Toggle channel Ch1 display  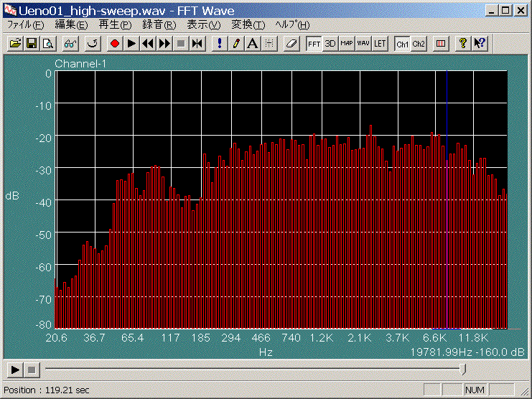(402, 44)
